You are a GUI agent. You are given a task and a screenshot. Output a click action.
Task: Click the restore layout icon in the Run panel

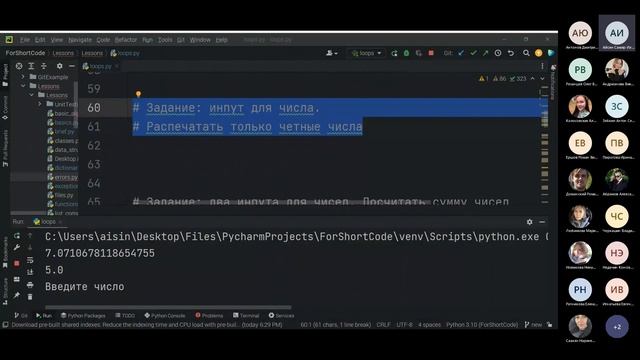coord(17,280)
